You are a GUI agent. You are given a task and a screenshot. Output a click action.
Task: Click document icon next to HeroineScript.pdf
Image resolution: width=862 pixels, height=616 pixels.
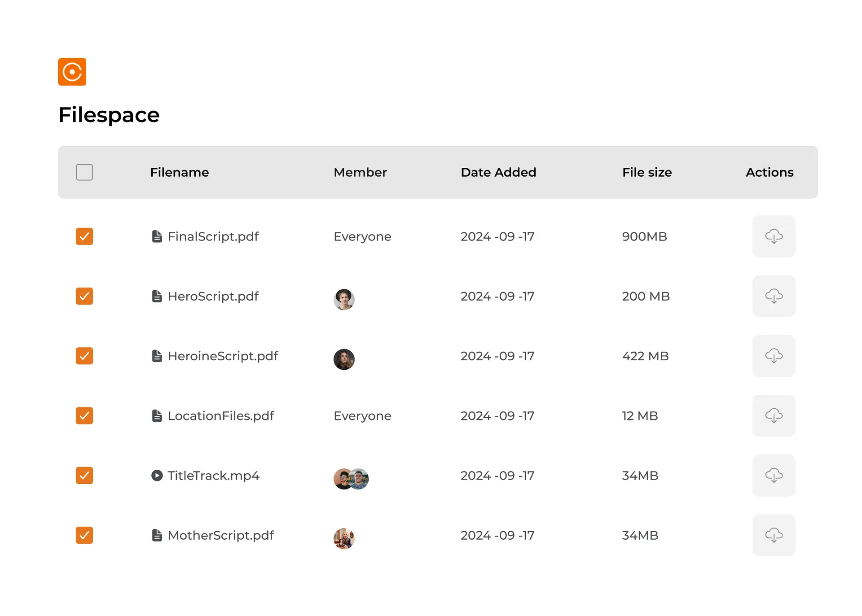pos(157,356)
